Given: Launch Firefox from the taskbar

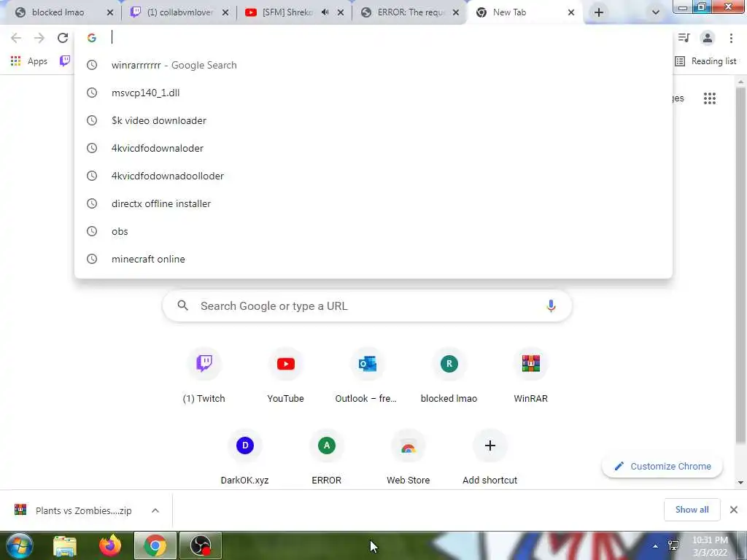Looking at the screenshot, I should [x=110, y=545].
